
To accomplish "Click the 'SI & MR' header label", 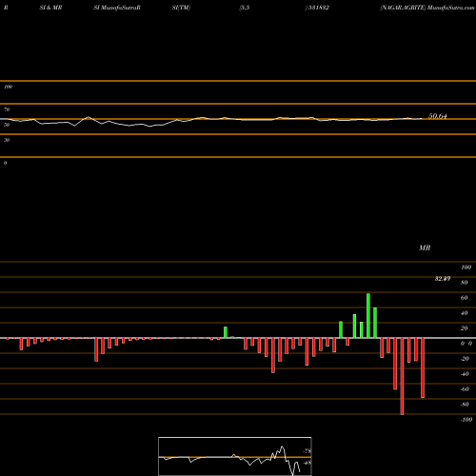I will coord(50,8).
